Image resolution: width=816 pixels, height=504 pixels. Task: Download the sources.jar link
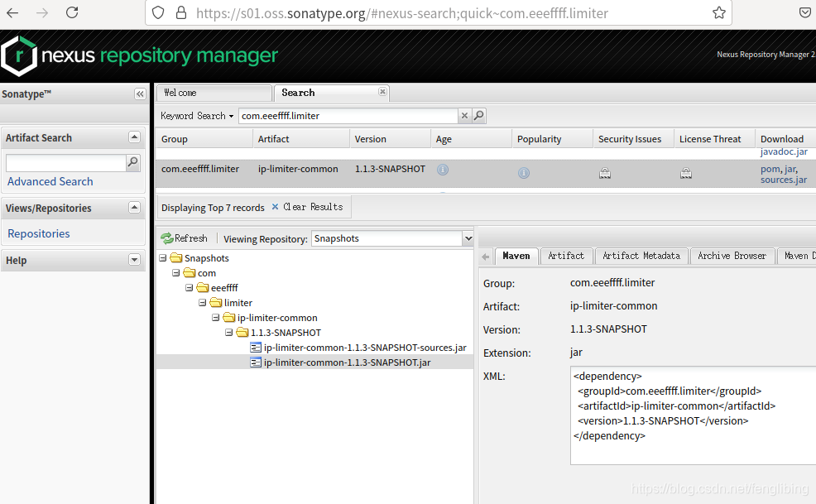click(x=784, y=180)
